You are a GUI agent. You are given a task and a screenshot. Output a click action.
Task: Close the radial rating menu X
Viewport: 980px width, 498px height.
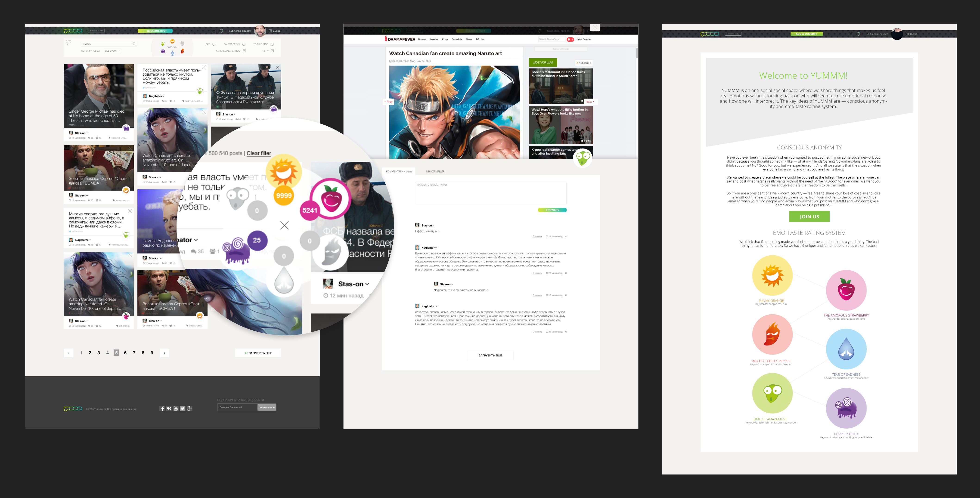click(284, 225)
